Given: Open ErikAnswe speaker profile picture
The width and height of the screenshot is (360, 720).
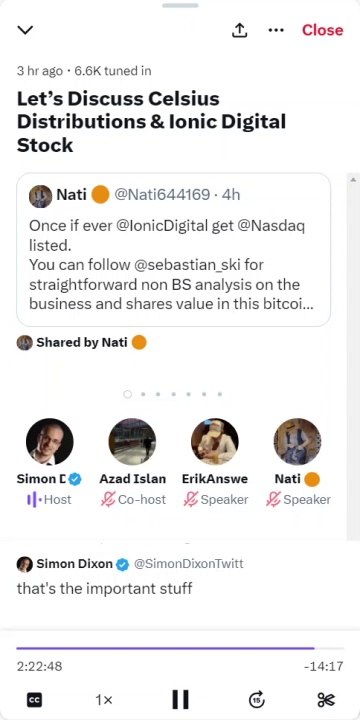Looking at the screenshot, I should [215, 442].
